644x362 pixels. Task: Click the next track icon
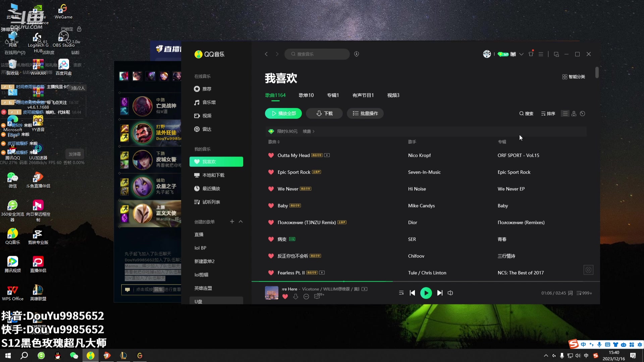point(440,293)
